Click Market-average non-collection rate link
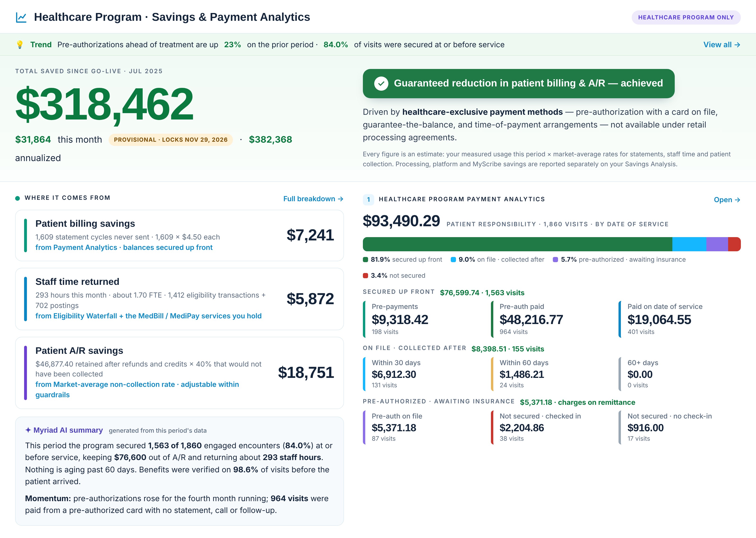This screenshot has width=756, height=538. coord(137,390)
